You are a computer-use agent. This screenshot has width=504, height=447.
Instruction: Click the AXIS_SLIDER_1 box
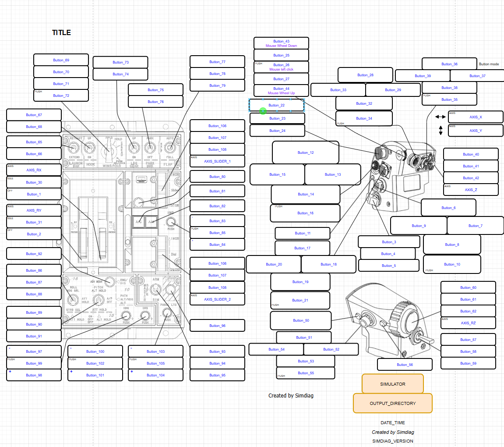pos(217,161)
